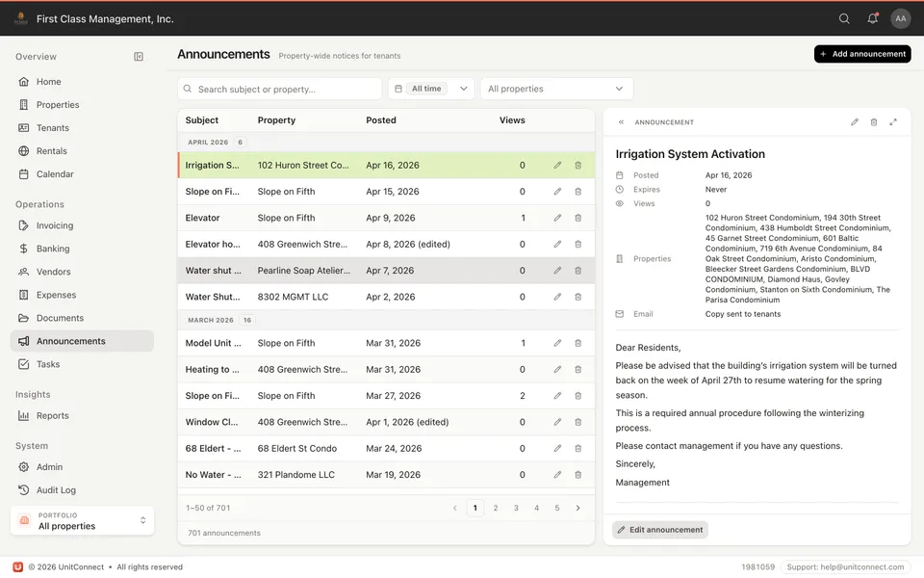The height and width of the screenshot is (578, 924).
Task: Edit announcement via detail panel pencil icon
Action: [855, 122]
